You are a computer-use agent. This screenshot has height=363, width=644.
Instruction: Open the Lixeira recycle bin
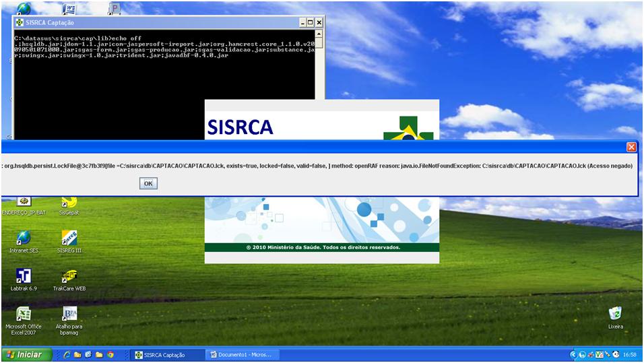(615, 318)
